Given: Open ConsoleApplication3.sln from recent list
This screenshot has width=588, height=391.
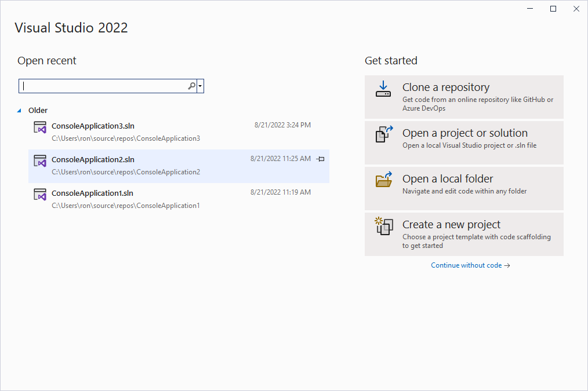Looking at the screenshot, I should coord(93,126).
